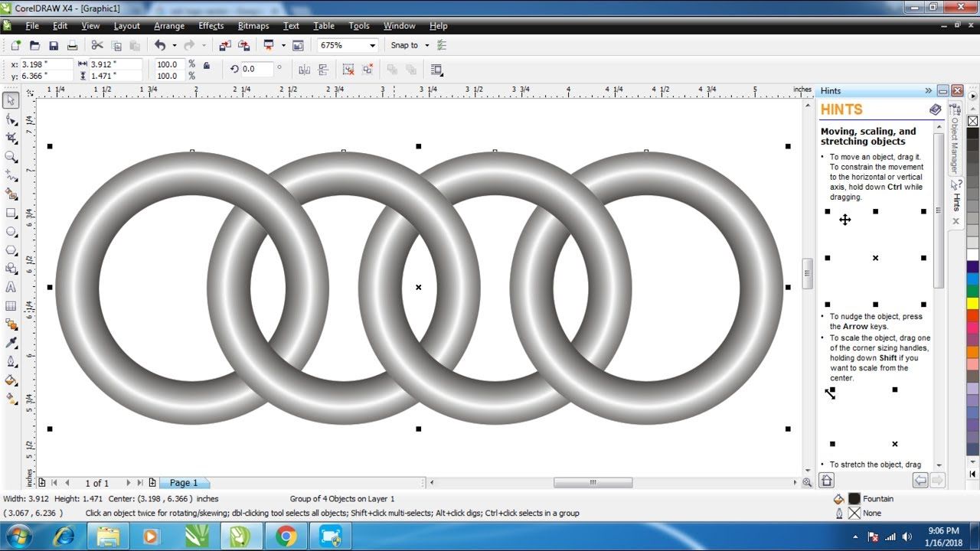Screen dimensions: 980x551
Task: Select the Ellipse tool
Action: click(x=11, y=231)
